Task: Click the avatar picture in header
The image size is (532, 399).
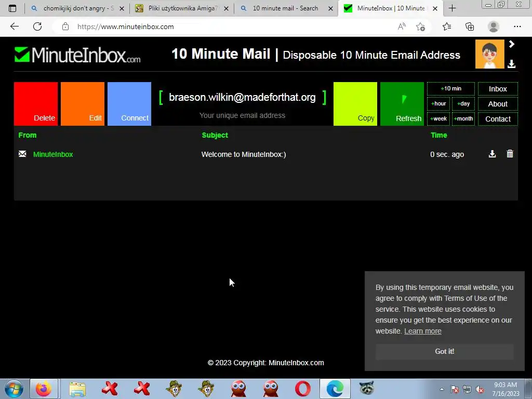Action: [489, 54]
